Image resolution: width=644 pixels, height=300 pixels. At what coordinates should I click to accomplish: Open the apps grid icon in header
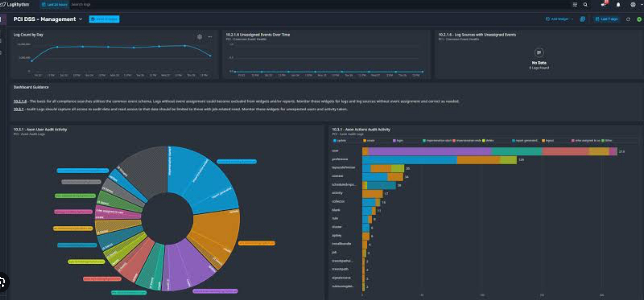(575, 5)
